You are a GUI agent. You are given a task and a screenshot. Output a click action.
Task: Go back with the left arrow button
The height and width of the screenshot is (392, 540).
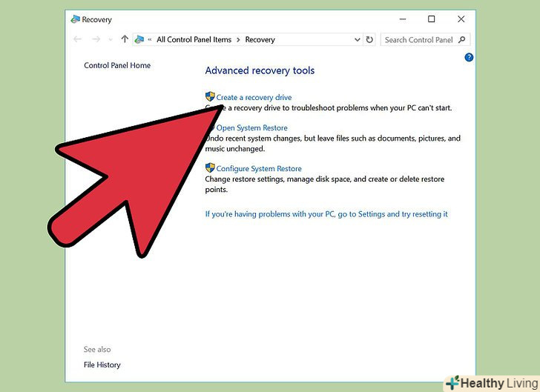coord(78,39)
